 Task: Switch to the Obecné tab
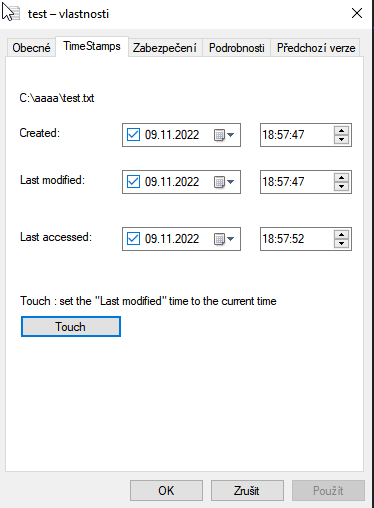[31, 48]
